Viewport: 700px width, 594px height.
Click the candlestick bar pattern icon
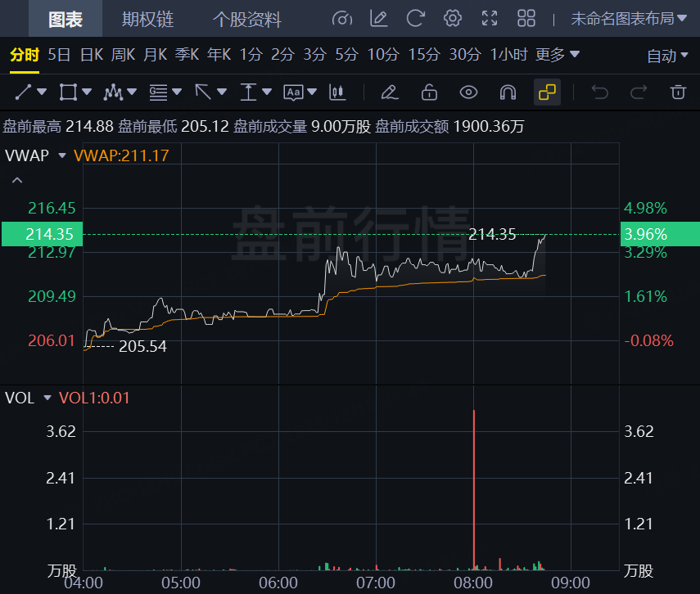[337, 92]
